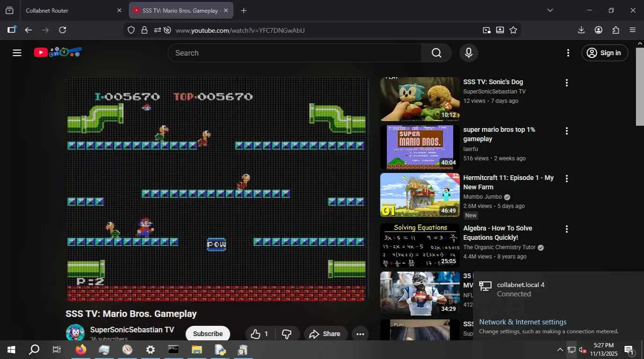Viewport: 644px width, 359px height.
Task: Subscribe to SuperSonicSebastian TV
Action: [208, 334]
